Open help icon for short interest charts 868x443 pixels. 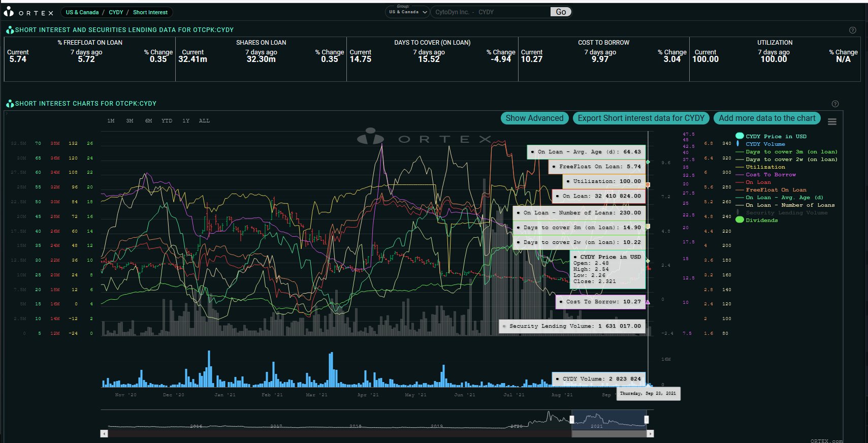pyautogui.click(x=835, y=104)
